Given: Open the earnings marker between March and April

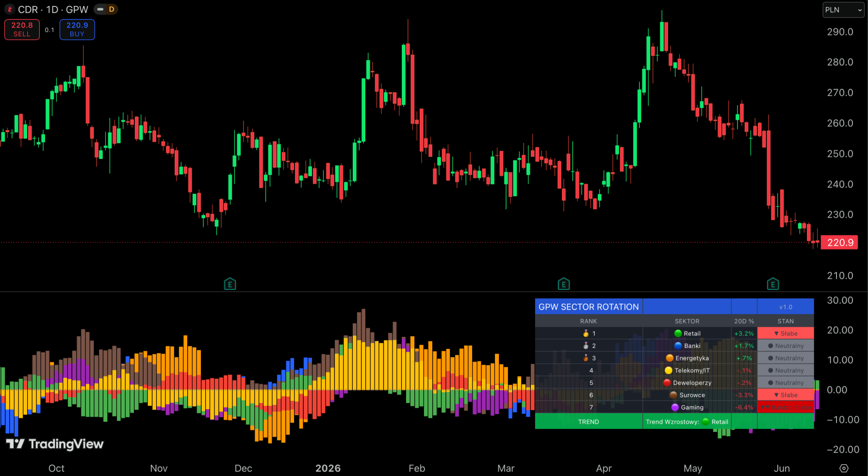Looking at the screenshot, I should [563, 284].
